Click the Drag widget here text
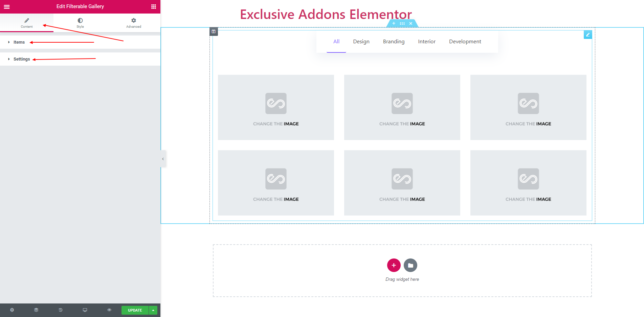Image resolution: width=644 pixels, height=317 pixels. click(402, 279)
